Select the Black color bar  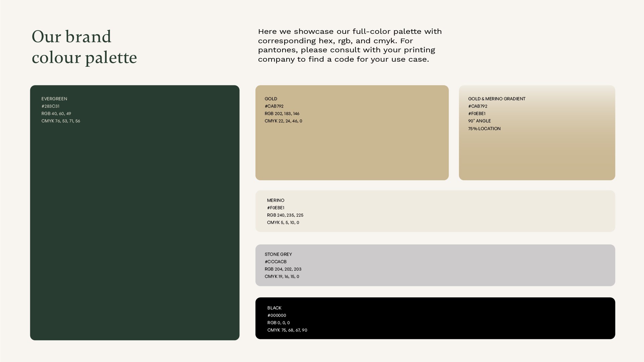(436, 318)
